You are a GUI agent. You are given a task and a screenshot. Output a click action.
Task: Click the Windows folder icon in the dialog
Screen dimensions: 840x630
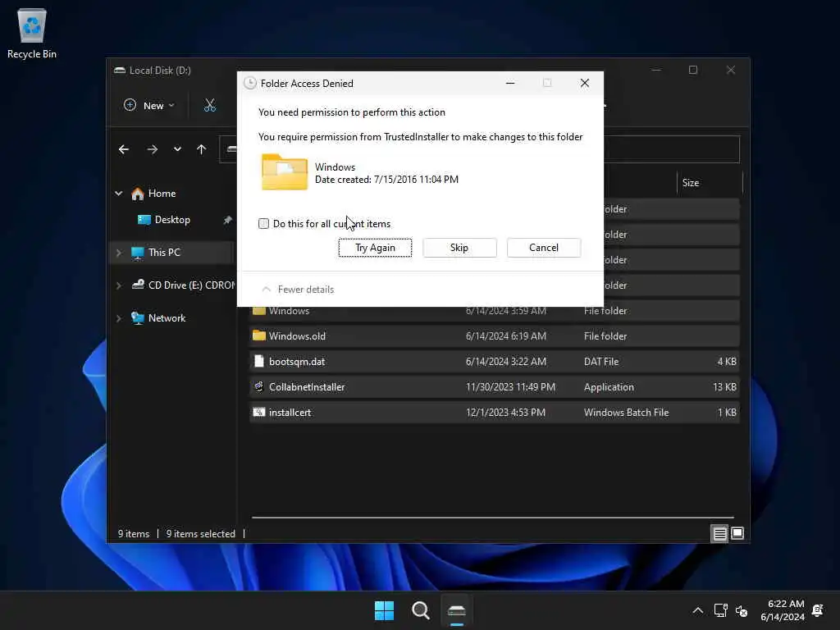click(285, 172)
